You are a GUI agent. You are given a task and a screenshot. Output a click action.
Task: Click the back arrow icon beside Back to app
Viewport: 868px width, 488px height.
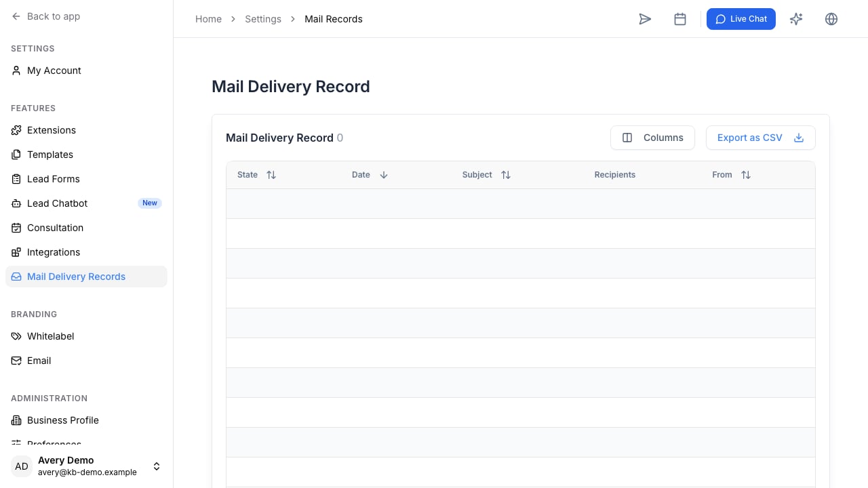click(16, 16)
